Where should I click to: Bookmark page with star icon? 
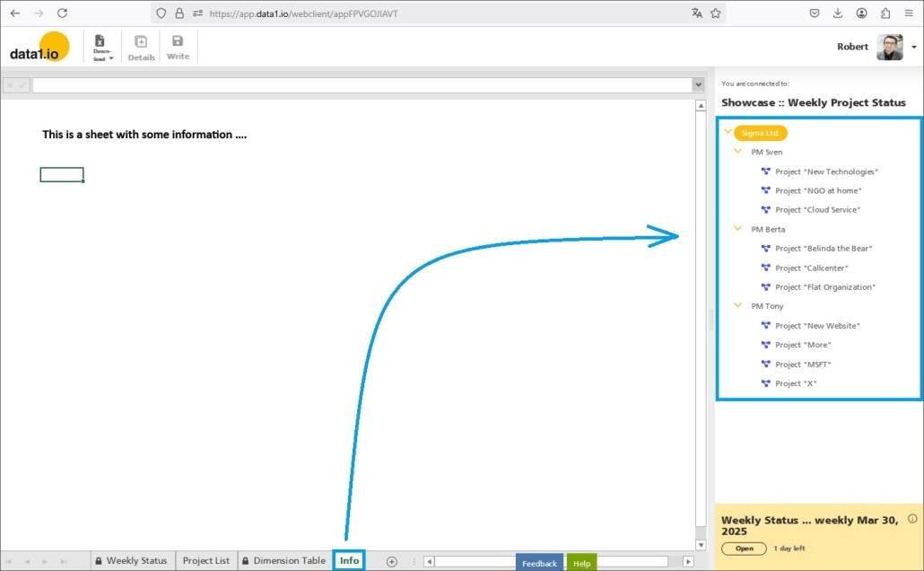coord(716,13)
